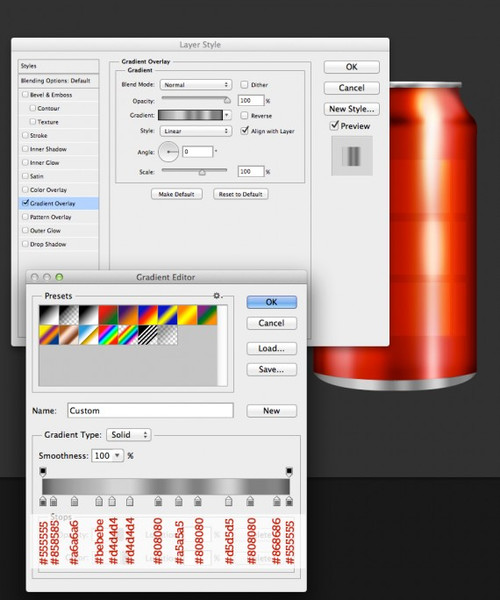The height and width of the screenshot is (600, 500).
Task: Enable the Dither checkbox
Action: click(244, 85)
